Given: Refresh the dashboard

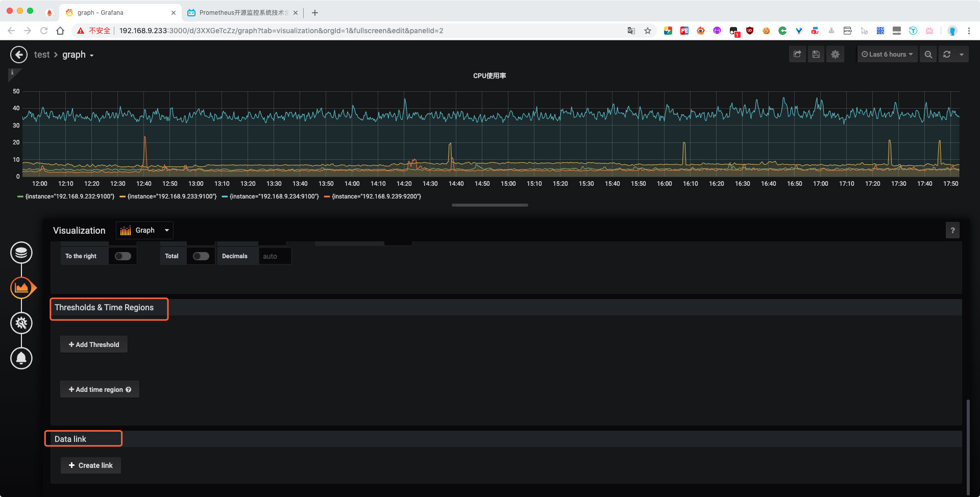Looking at the screenshot, I should pyautogui.click(x=947, y=54).
